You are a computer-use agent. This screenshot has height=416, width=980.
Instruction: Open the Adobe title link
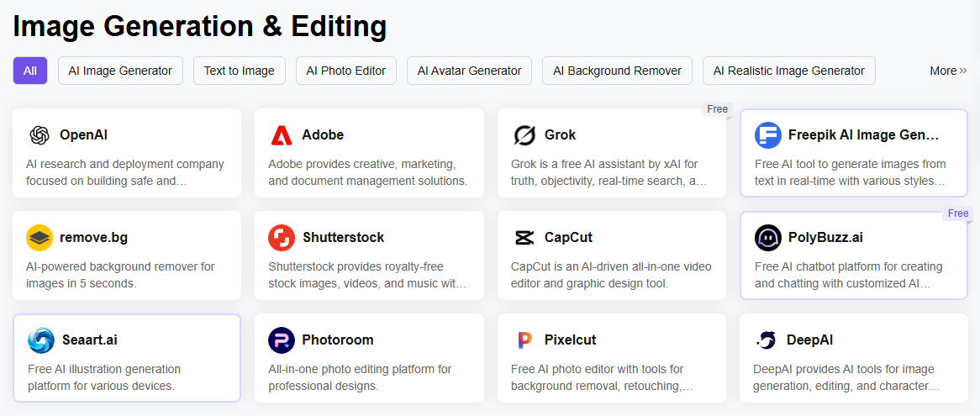click(x=323, y=135)
